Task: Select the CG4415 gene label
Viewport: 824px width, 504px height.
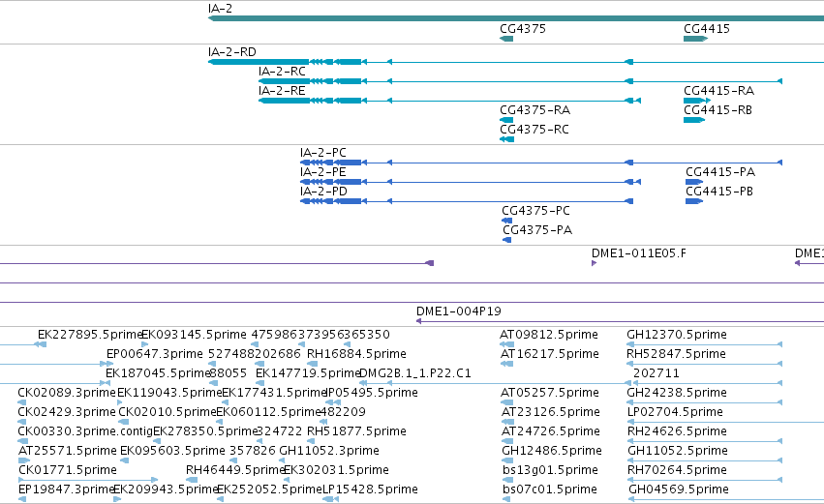Action: [706, 29]
